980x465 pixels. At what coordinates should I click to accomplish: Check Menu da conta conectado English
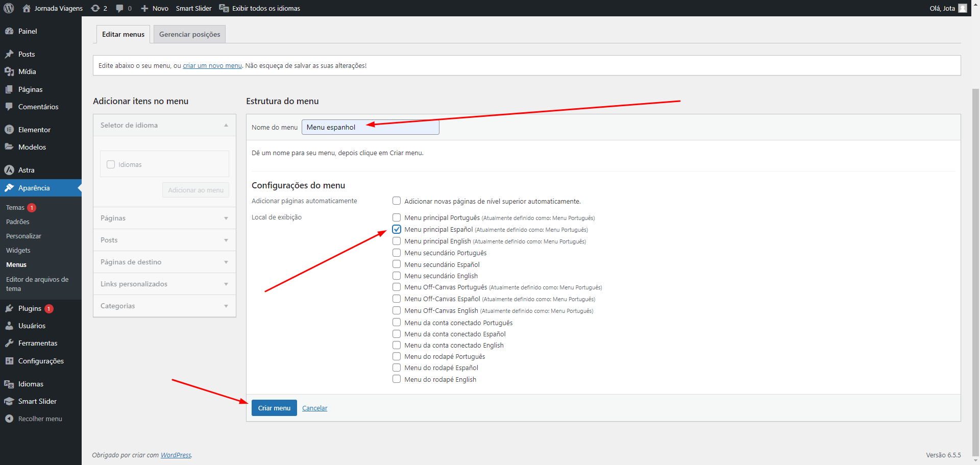coord(397,345)
